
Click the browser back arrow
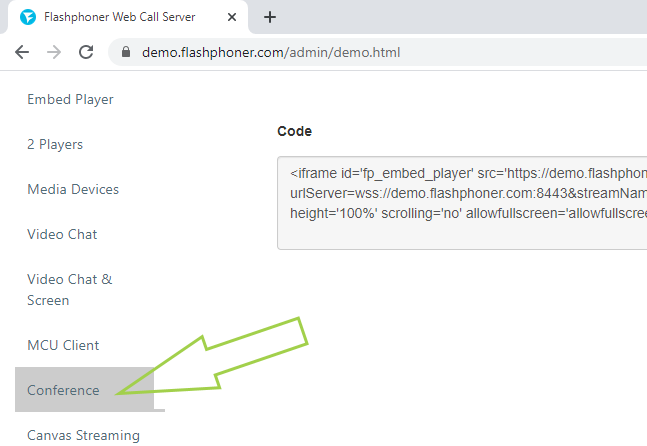tap(22, 52)
